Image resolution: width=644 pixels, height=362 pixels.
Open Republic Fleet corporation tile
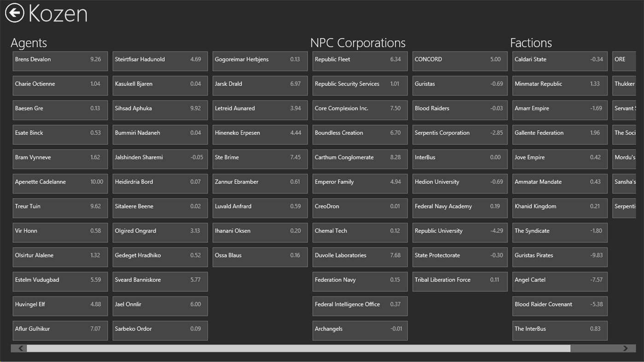[x=360, y=61]
